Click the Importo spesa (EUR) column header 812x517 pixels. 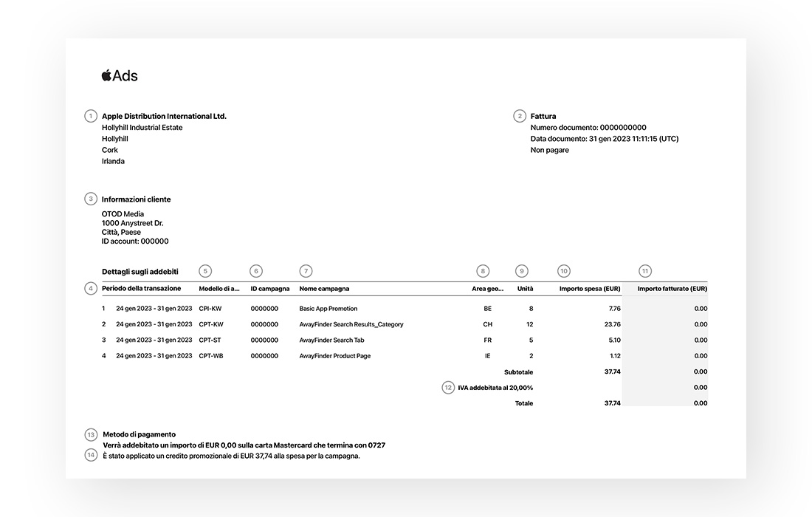tap(589, 289)
